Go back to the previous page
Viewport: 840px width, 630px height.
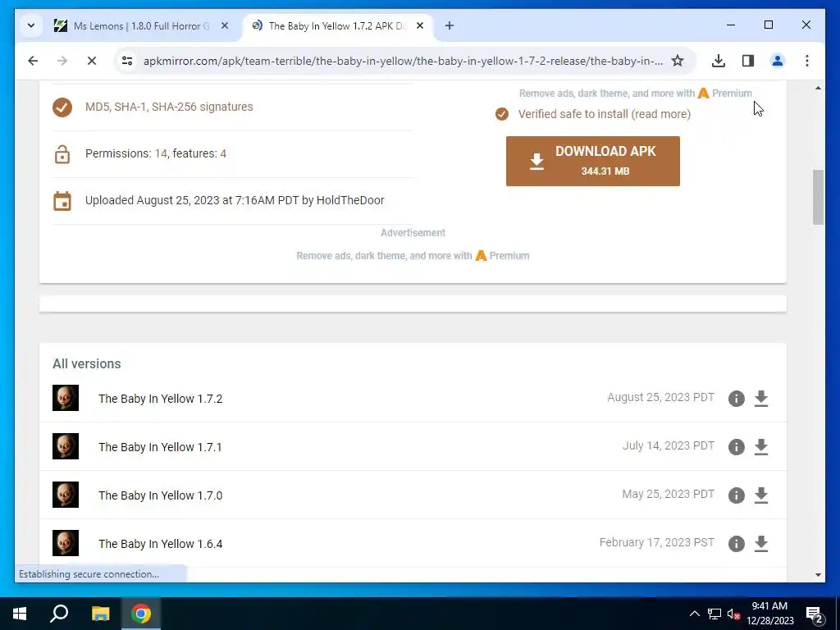pos(33,61)
